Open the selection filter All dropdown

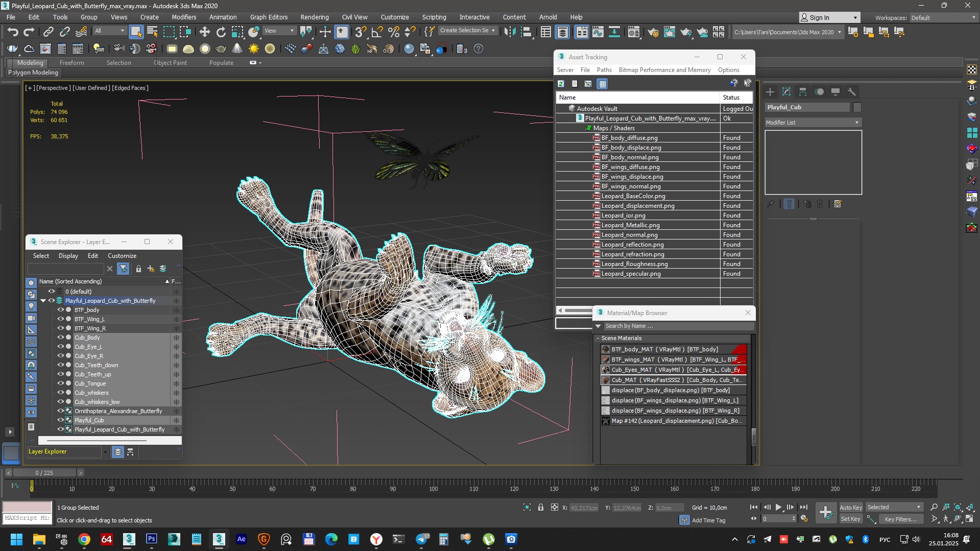coord(110,31)
